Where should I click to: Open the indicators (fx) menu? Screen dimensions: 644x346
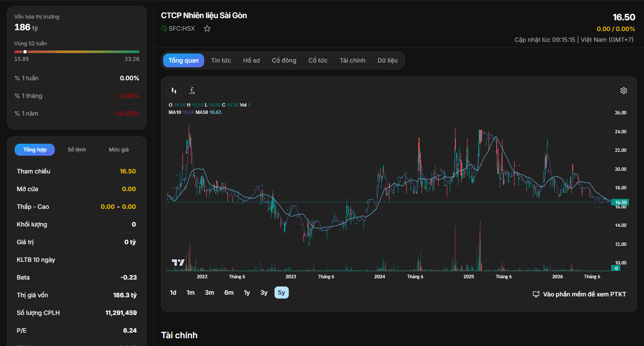coord(192,91)
